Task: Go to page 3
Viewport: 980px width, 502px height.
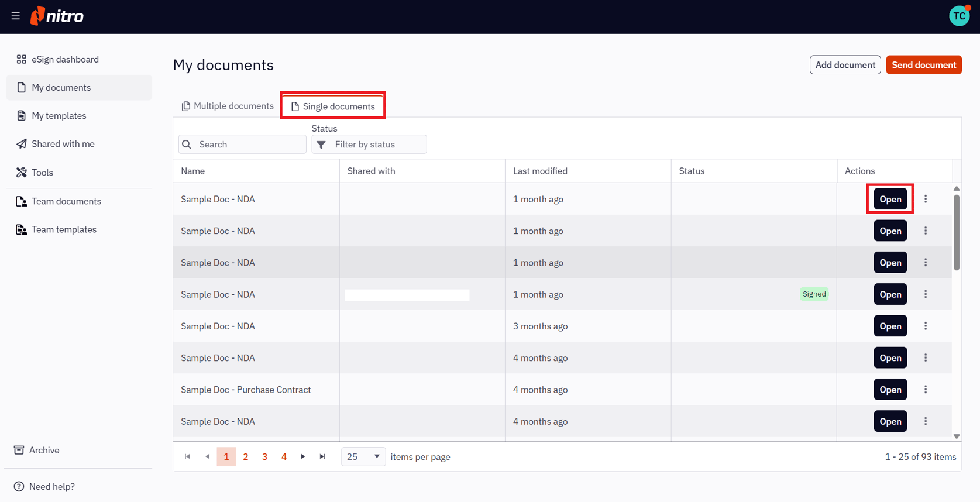Action: (264, 456)
